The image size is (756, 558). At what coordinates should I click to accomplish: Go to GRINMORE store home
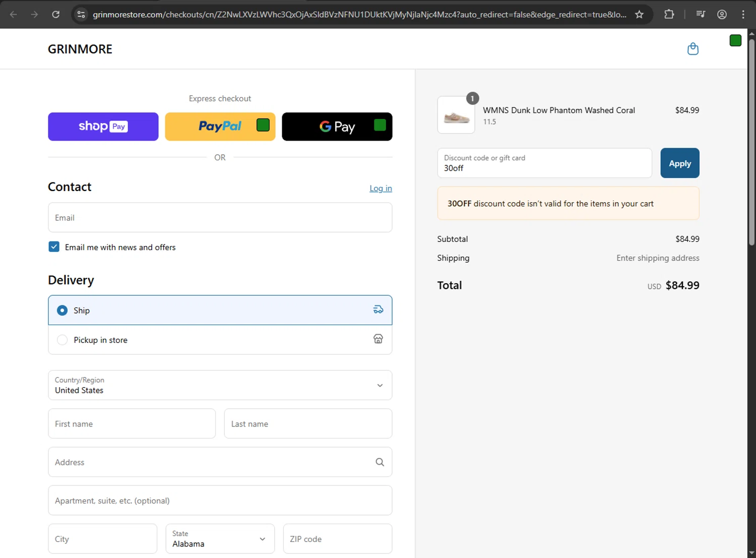point(80,49)
